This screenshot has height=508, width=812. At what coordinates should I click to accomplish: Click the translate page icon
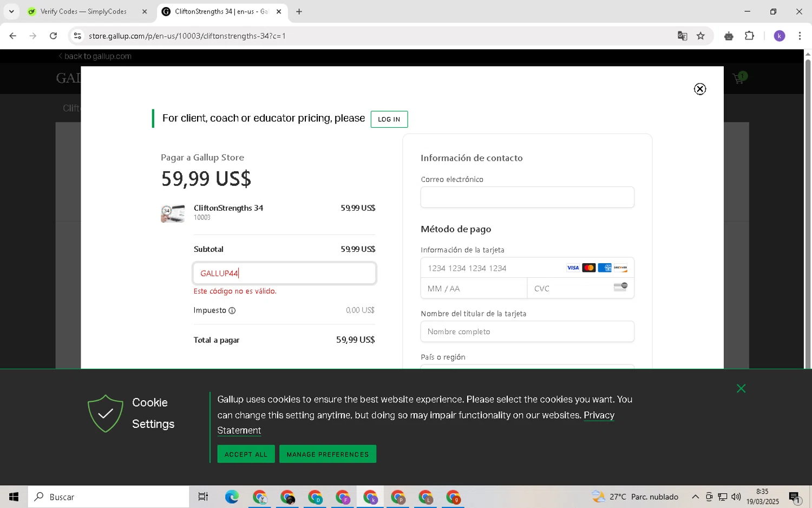click(x=682, y=36)
